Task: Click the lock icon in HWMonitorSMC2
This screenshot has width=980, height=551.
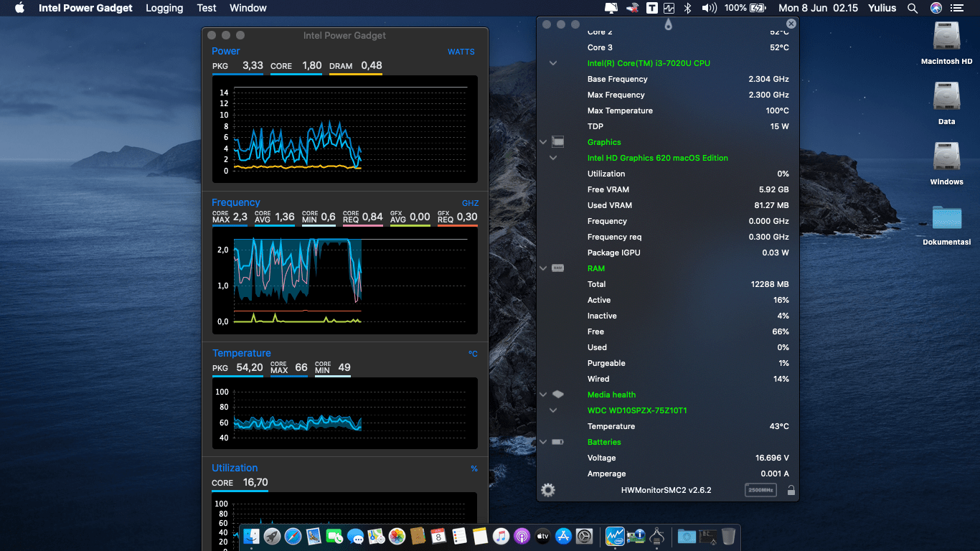Action: tap(791, 491)
